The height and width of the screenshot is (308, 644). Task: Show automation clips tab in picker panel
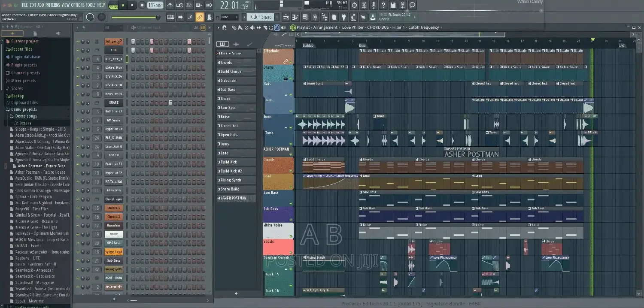point(249,44)
